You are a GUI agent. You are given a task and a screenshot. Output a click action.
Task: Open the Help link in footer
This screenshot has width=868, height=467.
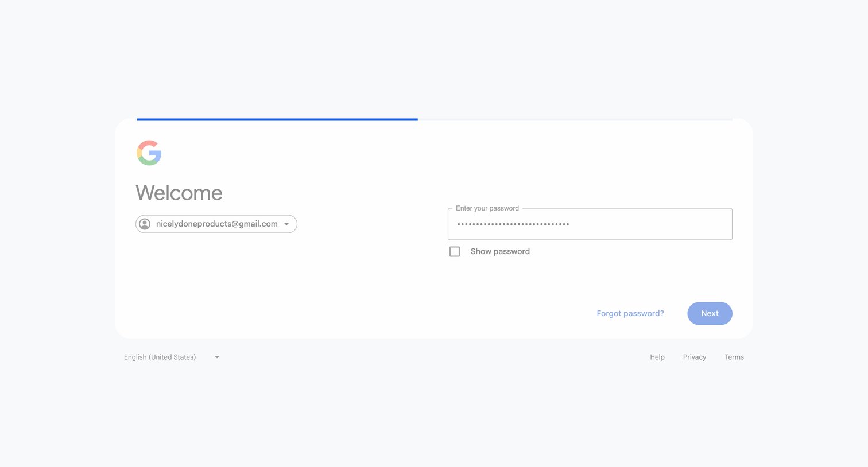click(657, 357)
